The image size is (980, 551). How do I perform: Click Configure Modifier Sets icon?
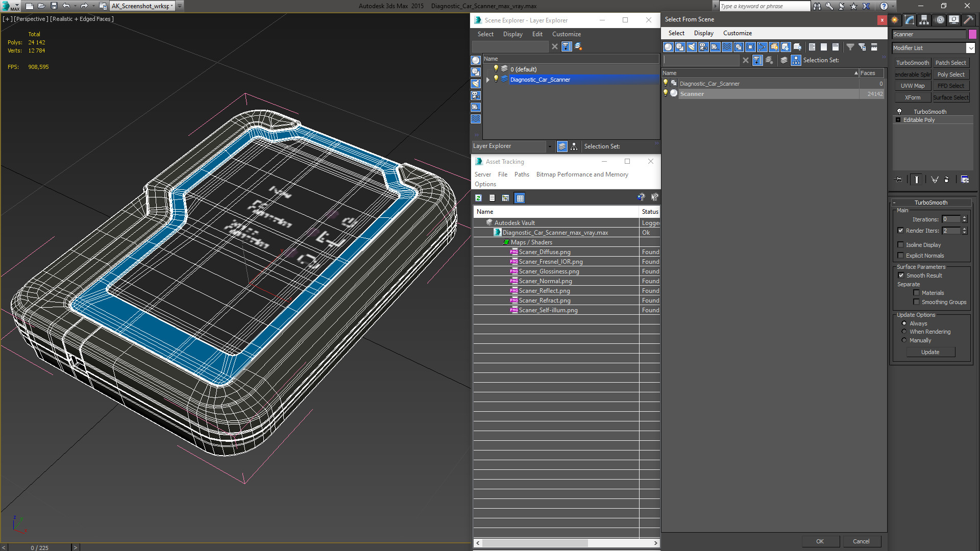[965, 180]
